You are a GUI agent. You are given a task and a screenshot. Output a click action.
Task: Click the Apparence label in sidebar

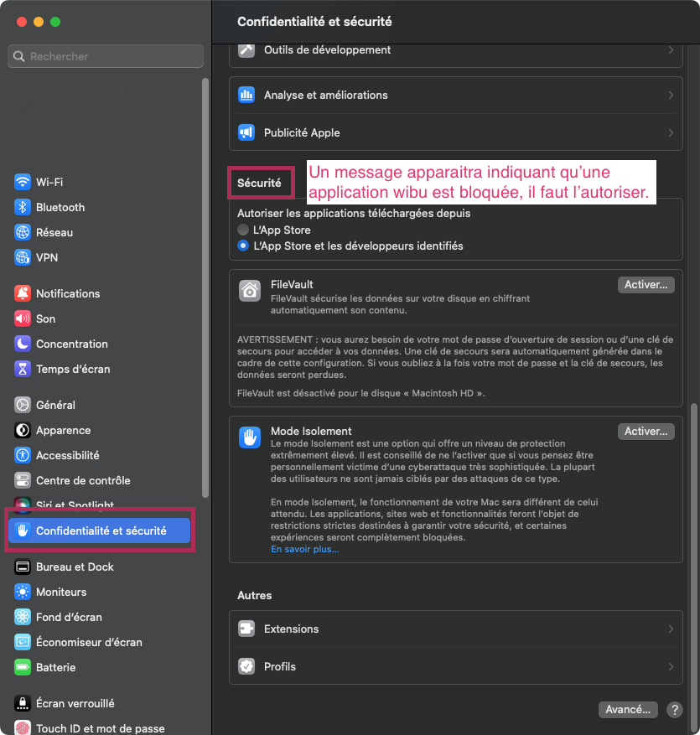(64, 430)
